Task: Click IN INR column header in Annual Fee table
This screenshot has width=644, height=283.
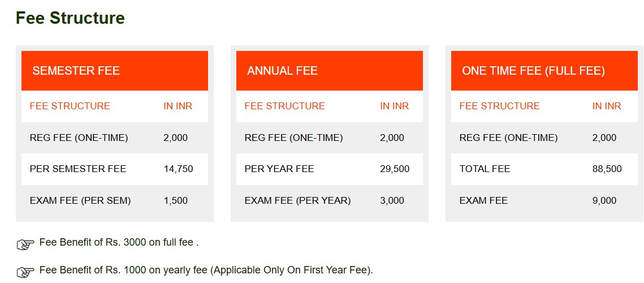Action: [x=394, y=106]
